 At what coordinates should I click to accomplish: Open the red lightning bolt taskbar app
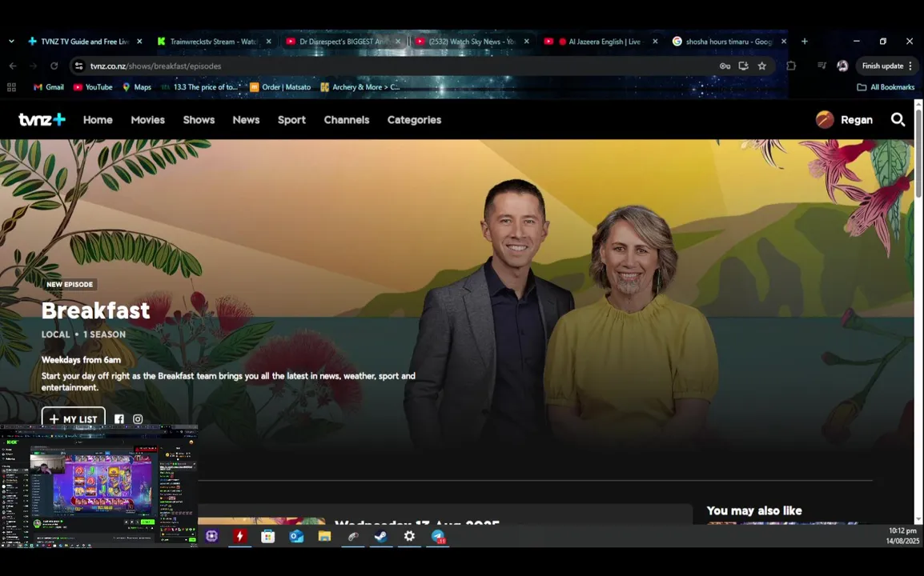coord(239,536)
